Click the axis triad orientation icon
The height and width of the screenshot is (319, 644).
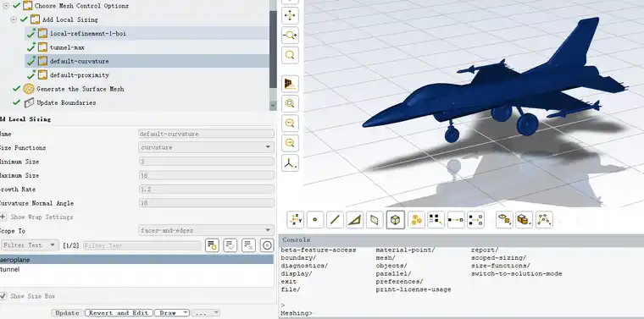[x=290, y=163]
